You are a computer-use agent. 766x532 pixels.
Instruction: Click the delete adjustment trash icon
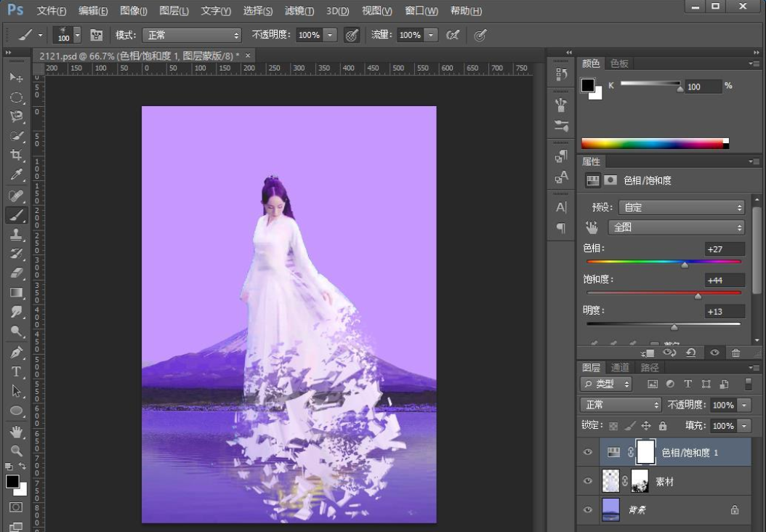coord(735,352)
